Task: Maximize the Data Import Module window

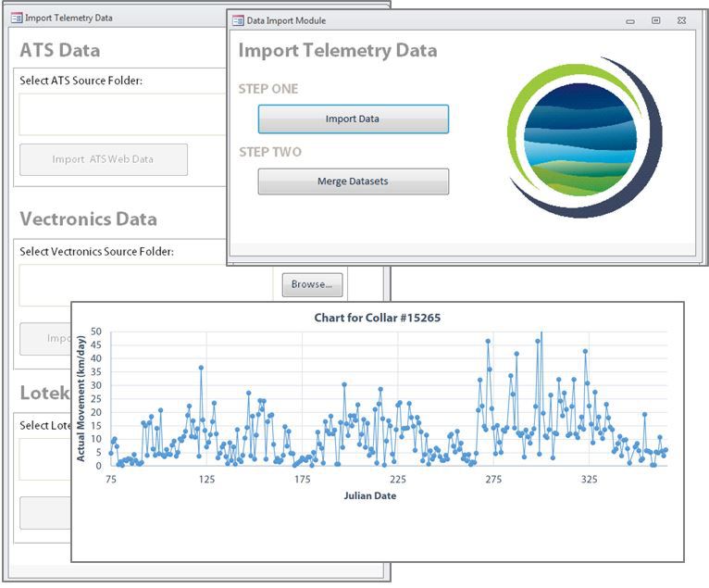Action: pos(655,20)
